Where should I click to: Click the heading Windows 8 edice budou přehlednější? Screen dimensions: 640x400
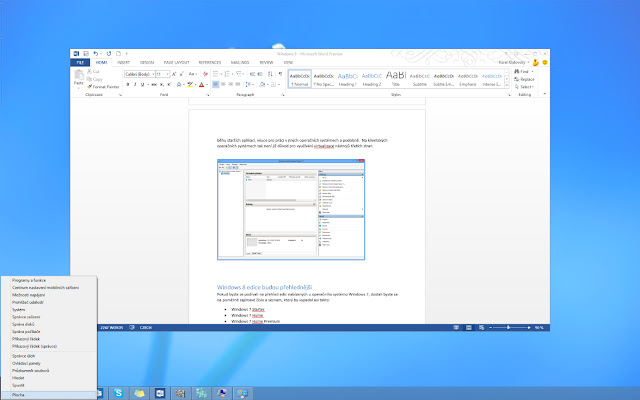click(x=264, y=287)
